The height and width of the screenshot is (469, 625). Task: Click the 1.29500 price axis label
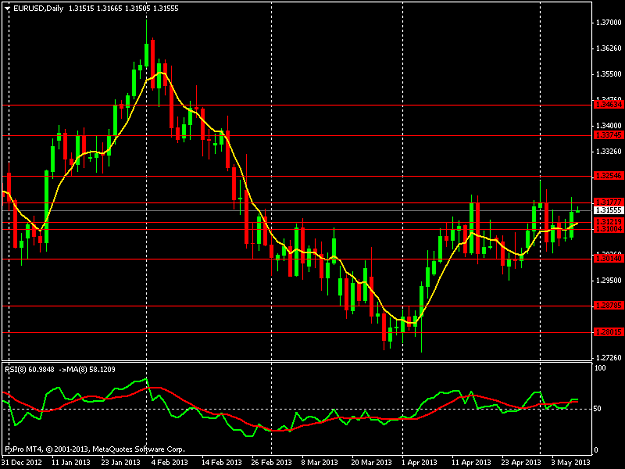[x=608, y=281]
